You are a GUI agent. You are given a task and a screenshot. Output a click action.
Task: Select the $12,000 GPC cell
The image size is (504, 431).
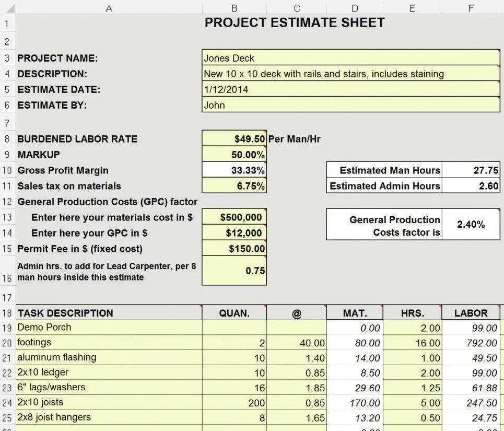(235, 232)
